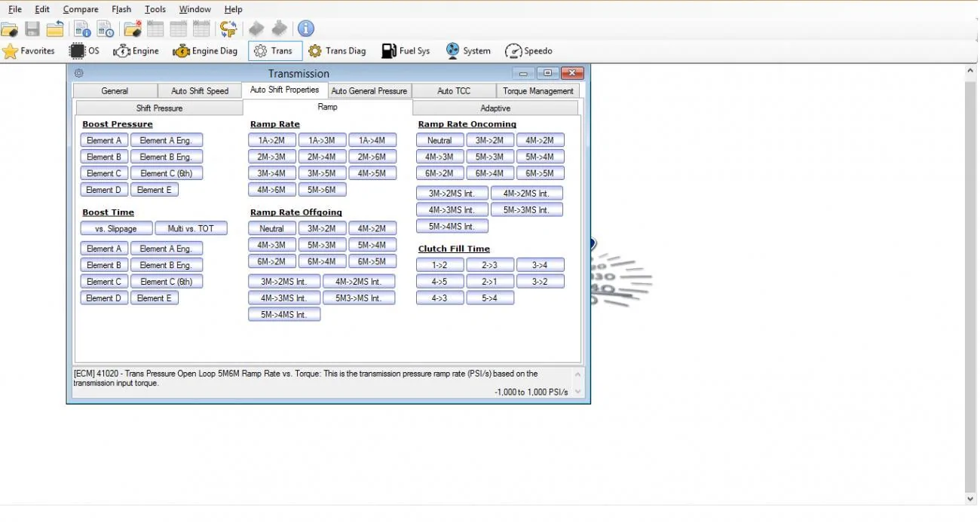Screen dimensions: 980x522
Task: Open Boost Time Multi vs. TOT table
Action: (191, 228)
